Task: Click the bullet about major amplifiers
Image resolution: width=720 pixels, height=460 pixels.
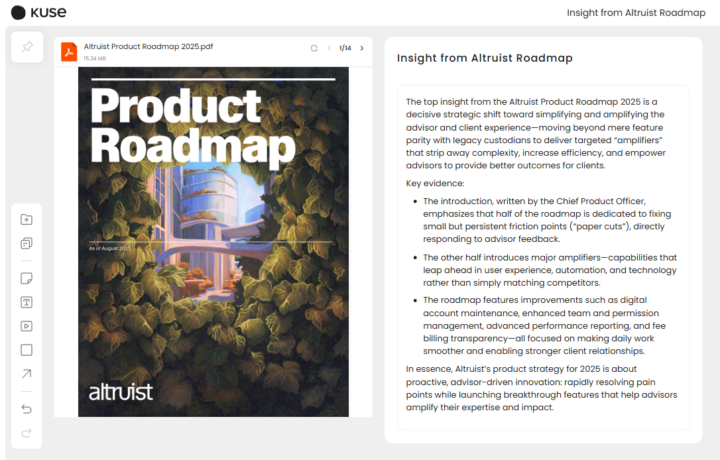Action: (x=549, y=270)
